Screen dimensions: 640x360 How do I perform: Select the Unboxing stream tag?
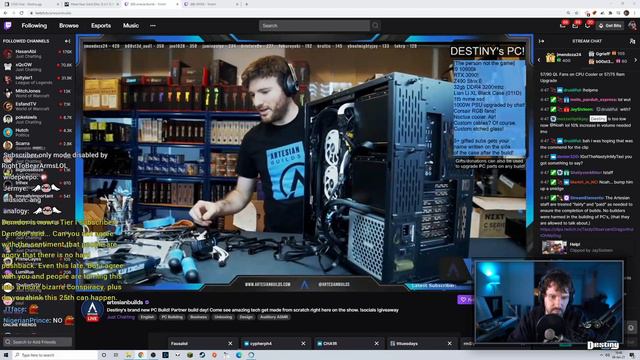[x=223, y=317]
